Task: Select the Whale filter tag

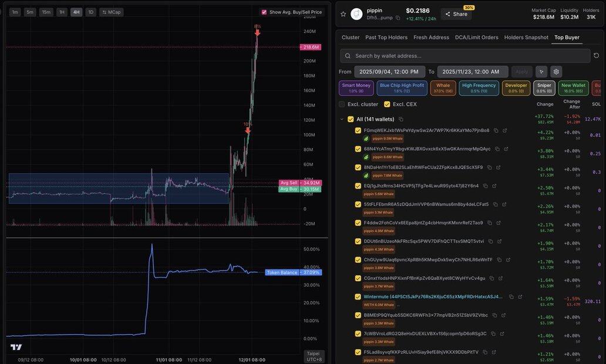Action: pos(443,88)
